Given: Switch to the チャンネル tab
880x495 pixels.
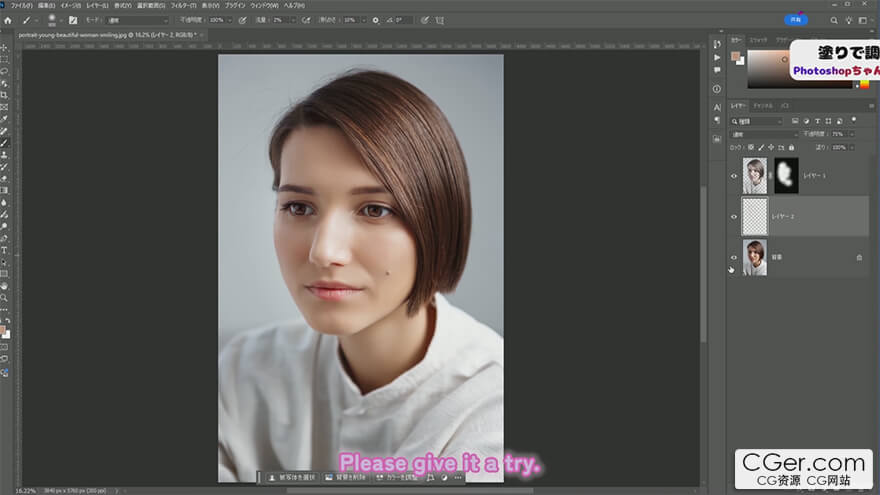Looking at the screenshot, I should click(x=763, y=105).
